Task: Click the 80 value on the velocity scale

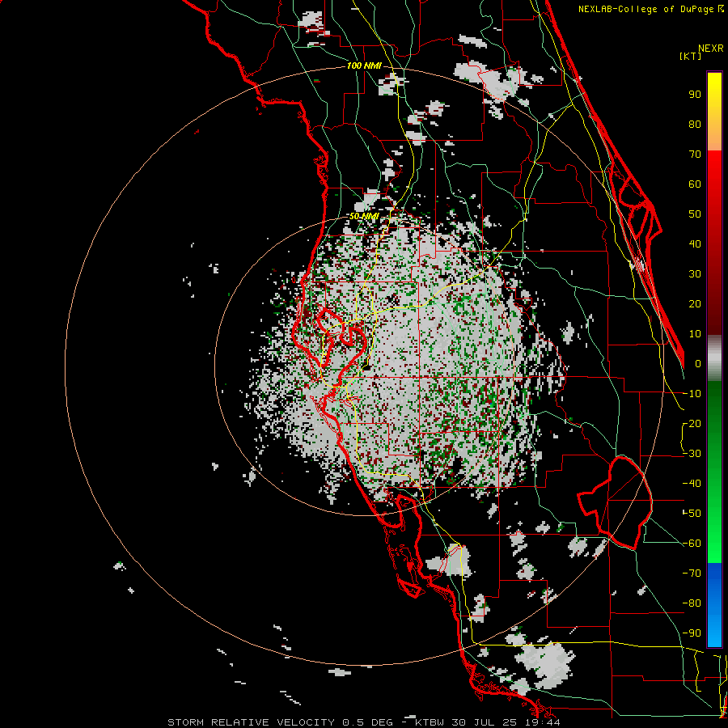Action: coord(695,125)
